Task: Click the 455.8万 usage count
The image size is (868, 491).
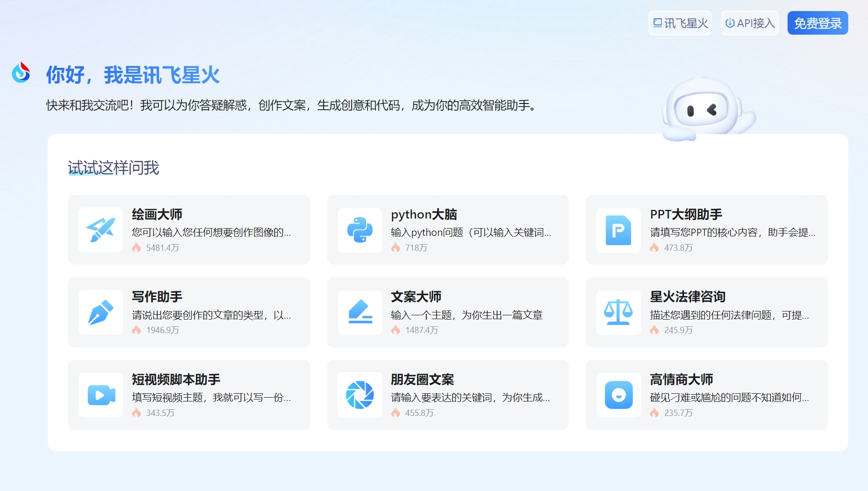Action: pyautogui.click(x=419, y=413)
